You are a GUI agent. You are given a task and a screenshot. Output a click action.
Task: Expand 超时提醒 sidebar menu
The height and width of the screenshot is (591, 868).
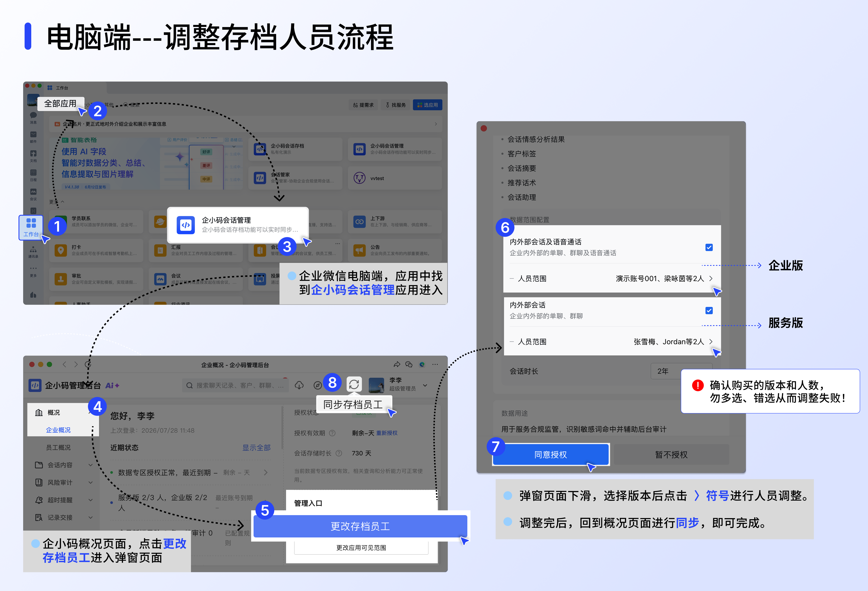tap(63, 500)
